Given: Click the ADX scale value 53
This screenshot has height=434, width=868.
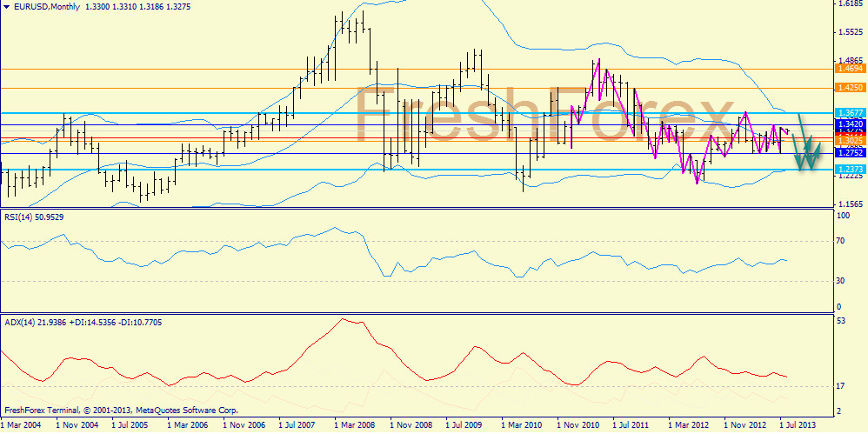Looking at the screenshot, I should tap(841, 322).
